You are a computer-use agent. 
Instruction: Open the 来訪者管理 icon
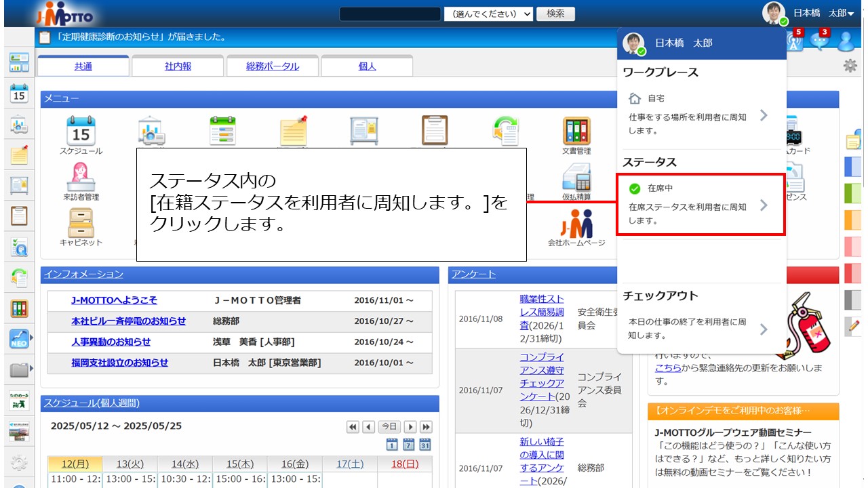pyautogui.click(x=81, y=178)
